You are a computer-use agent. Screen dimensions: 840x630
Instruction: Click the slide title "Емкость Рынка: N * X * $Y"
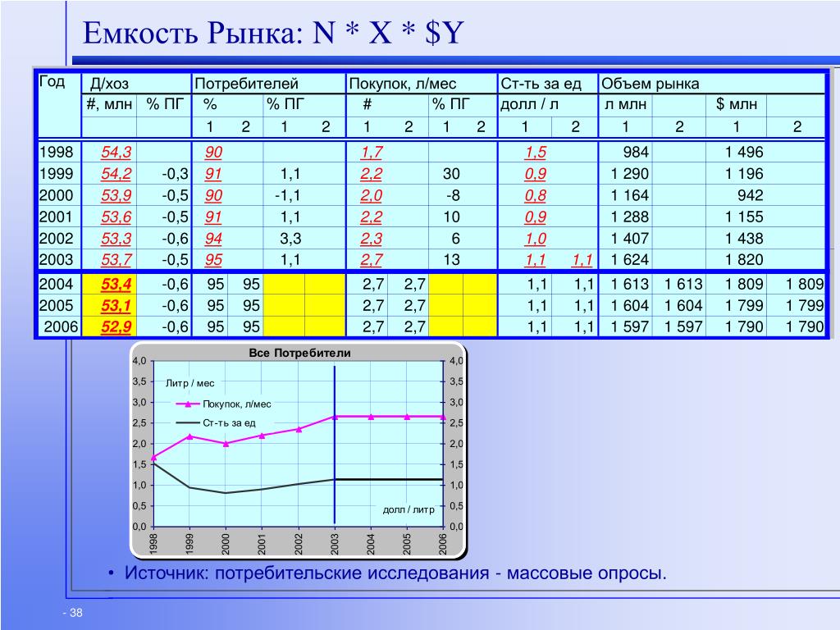click(273, 33)
